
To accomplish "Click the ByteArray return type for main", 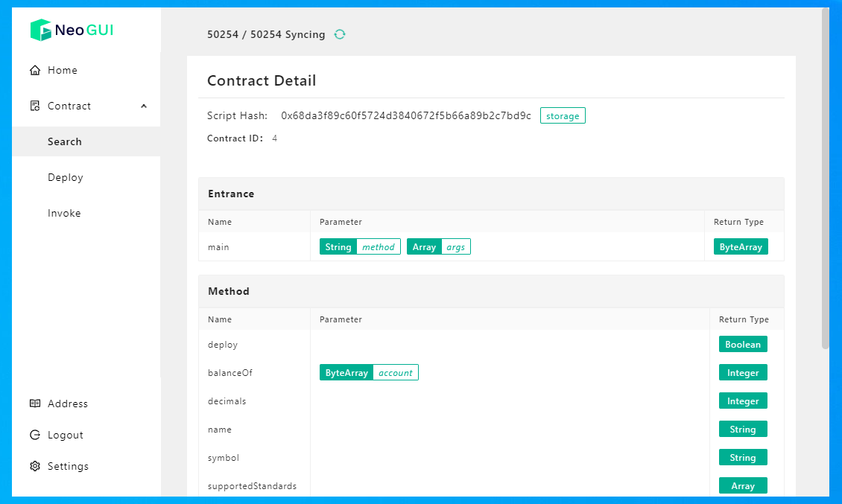I will 740,247.
